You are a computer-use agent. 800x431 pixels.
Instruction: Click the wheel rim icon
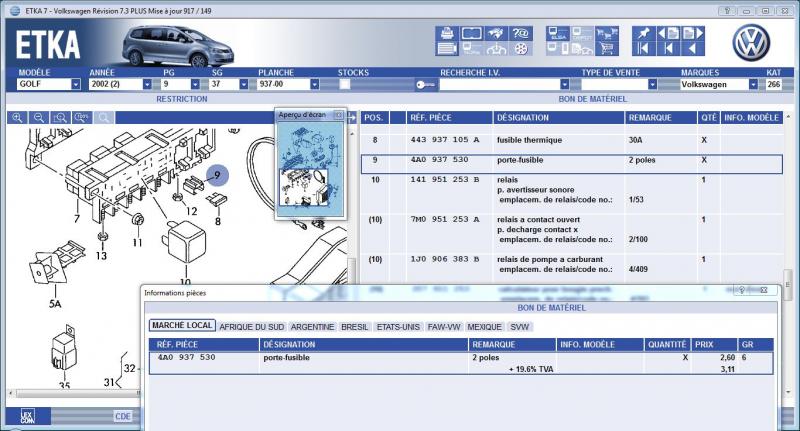tap(520, 48)
